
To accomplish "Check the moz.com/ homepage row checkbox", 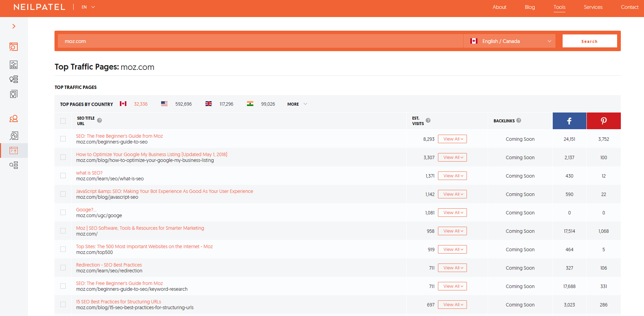I will (x=63, y=231).
